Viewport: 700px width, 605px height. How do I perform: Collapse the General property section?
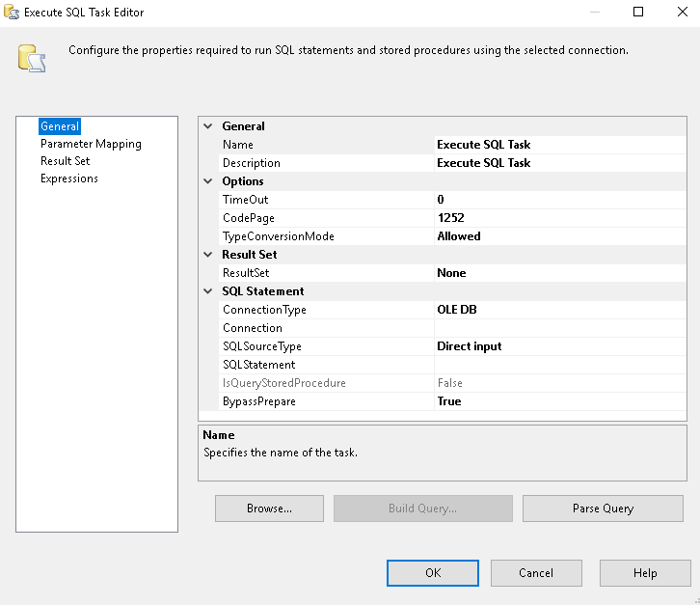point(208,126)
